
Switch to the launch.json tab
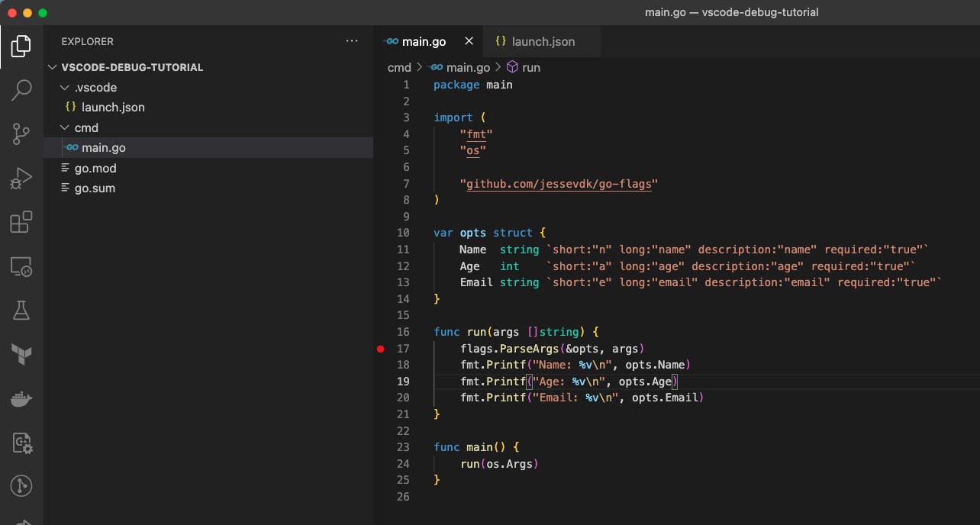542,41
